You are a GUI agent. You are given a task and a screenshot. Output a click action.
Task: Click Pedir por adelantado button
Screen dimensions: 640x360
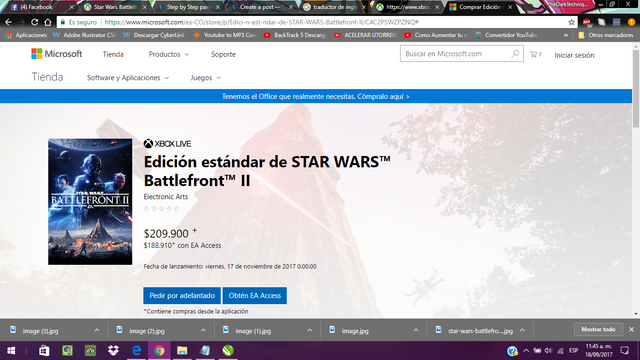182,296
